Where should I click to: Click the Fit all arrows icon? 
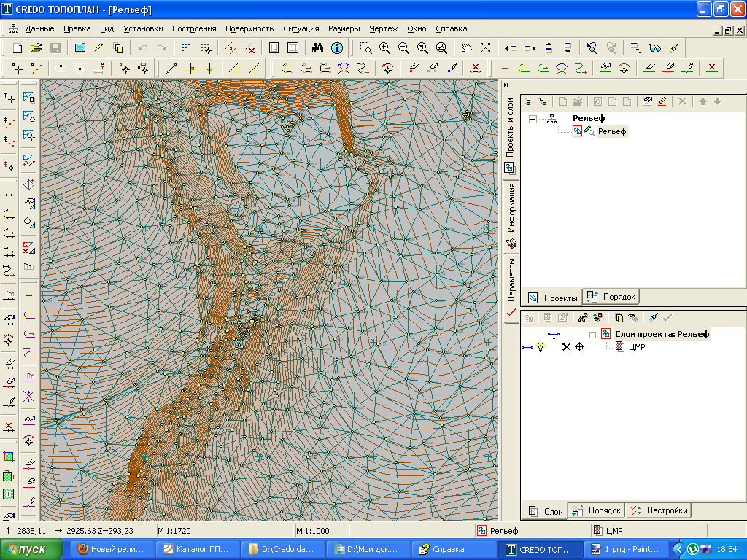(485, 47)
